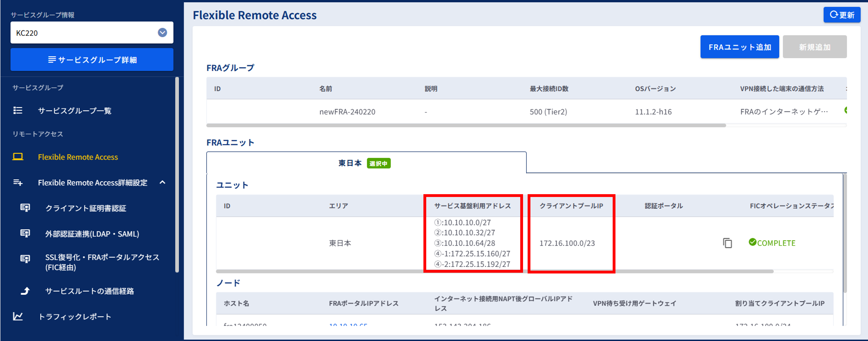This screenshot has width=868, height=341.
Task: Click the FRAユニット追加 button
Action: click(739, 47)
